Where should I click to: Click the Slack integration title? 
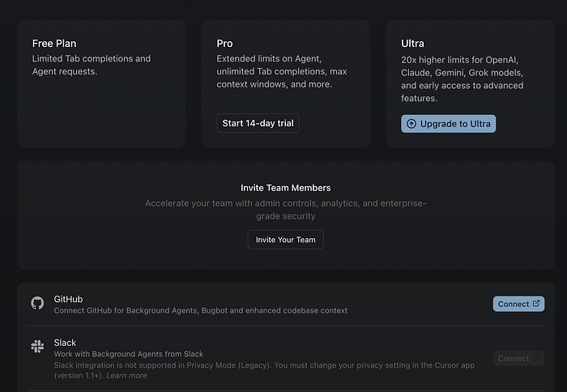(65, 343)
